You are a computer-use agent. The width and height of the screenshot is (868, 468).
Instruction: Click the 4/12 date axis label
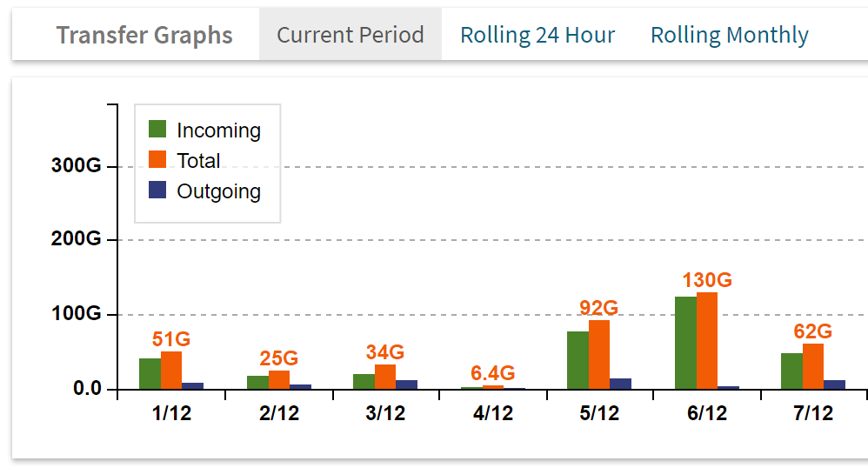[493, 413]
